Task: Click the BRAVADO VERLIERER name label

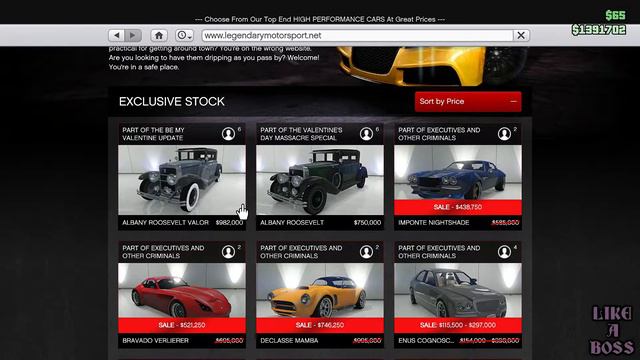Action: coord(155,340)
